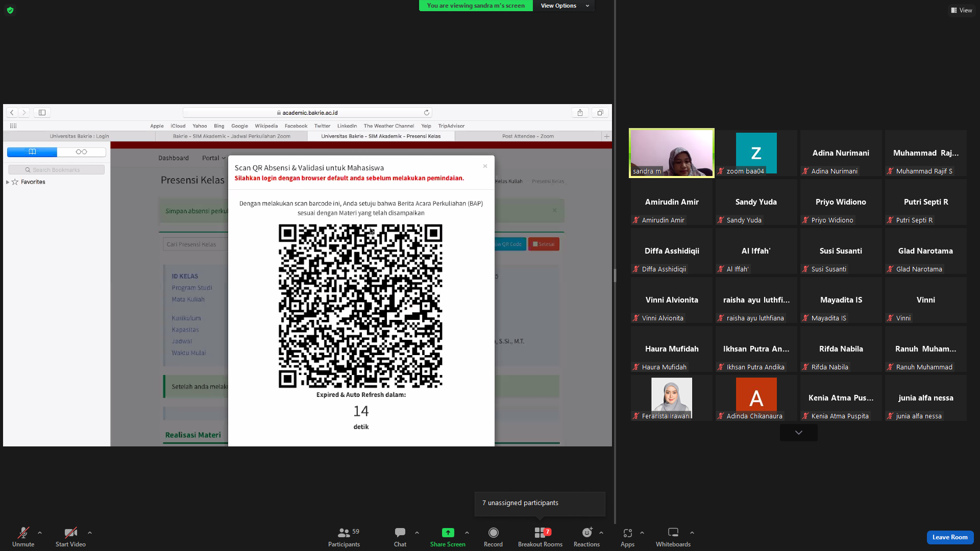The width and height of the screenshot is (980, 551).
Task: Click the red Selesai button
Action: [544, 244]
